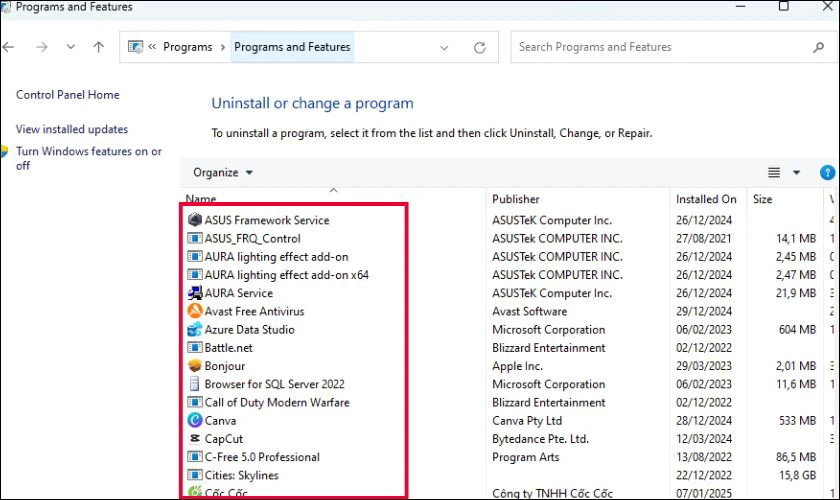Click the Azure Data Studio icon

194,329
